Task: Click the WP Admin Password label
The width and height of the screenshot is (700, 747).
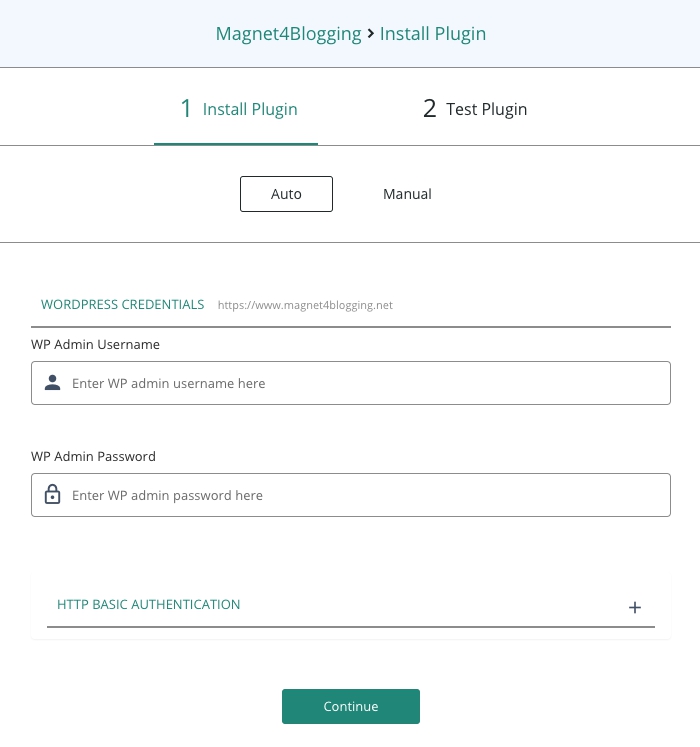Action: tap(93, 456)
